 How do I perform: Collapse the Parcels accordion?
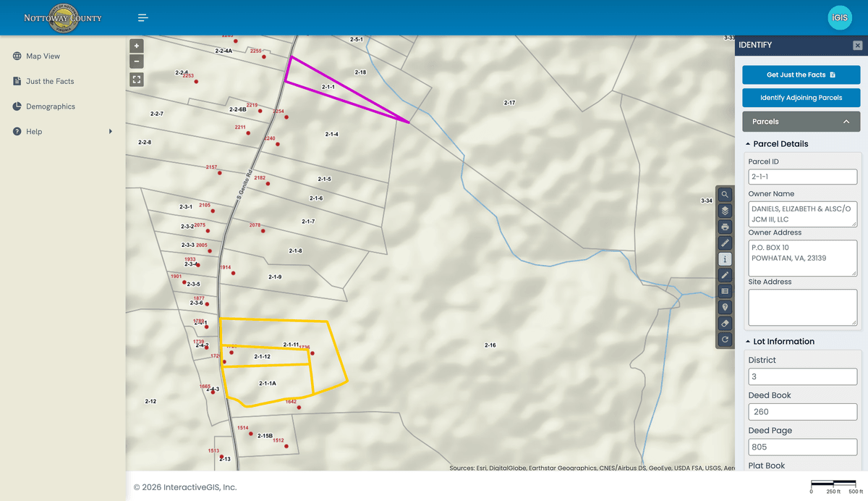tap(801, 122)
